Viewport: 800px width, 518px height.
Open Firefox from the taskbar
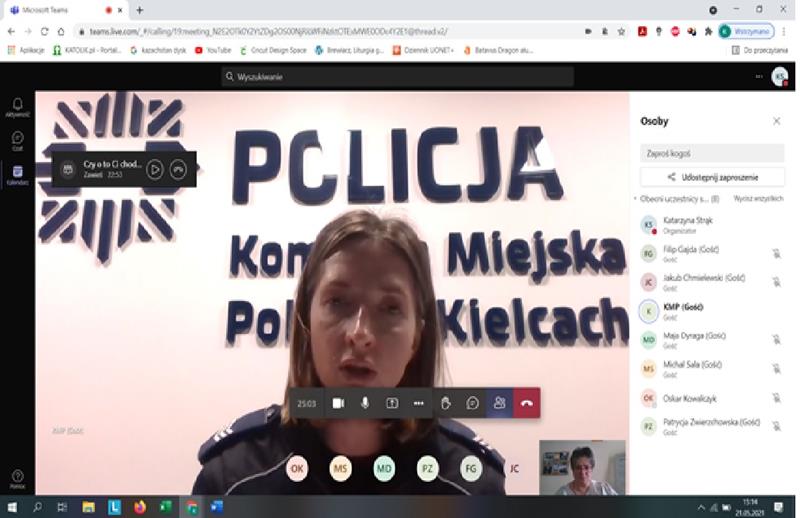(x=140, y=507)
